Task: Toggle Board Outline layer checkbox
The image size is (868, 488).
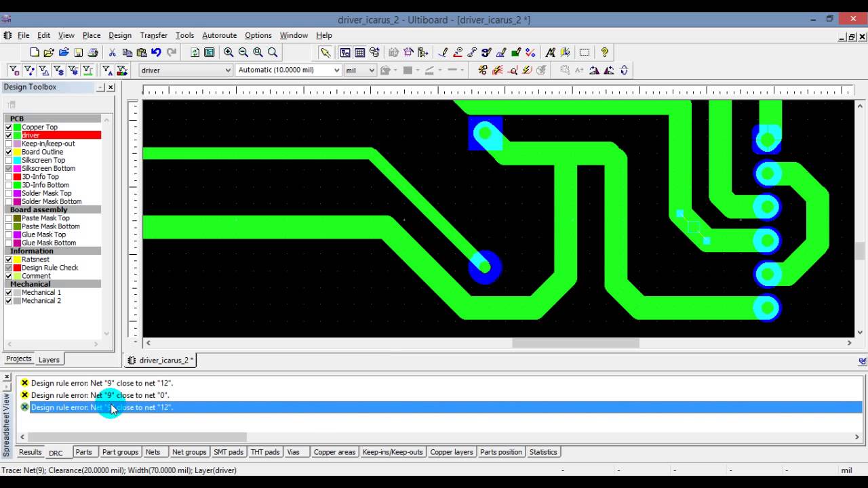Action: point(9,152)
